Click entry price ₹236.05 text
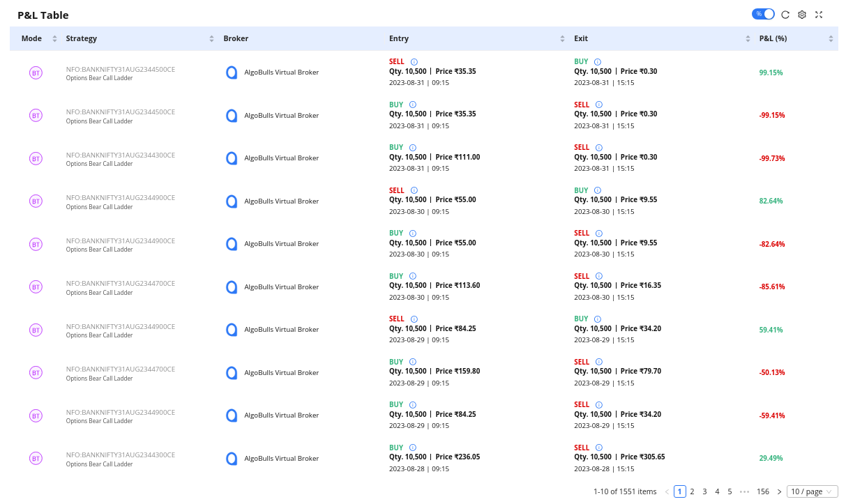 pyautogui.click(x=458, y=457)
